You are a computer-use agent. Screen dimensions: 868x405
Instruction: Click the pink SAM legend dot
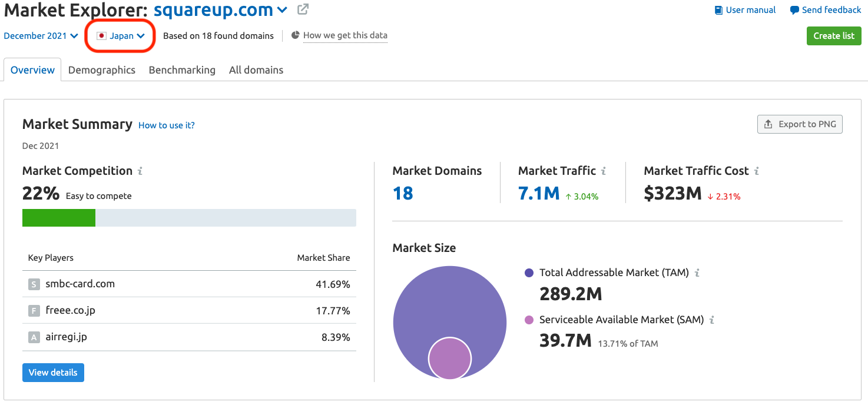coord(529,320)
